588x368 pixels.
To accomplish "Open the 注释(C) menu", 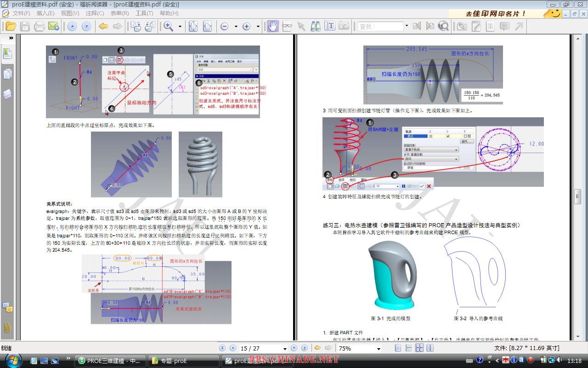I will 95,13.
